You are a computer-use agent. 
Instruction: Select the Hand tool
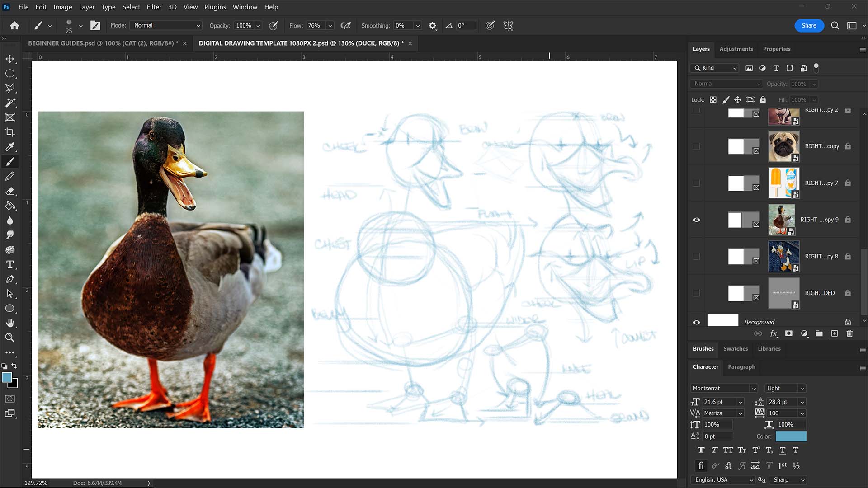coord(10,323)
